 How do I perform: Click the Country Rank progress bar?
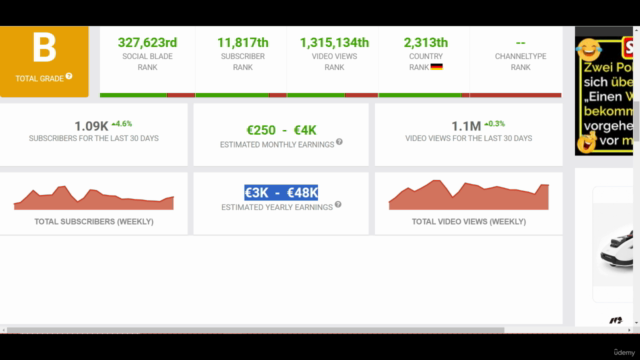pos(424,95)
